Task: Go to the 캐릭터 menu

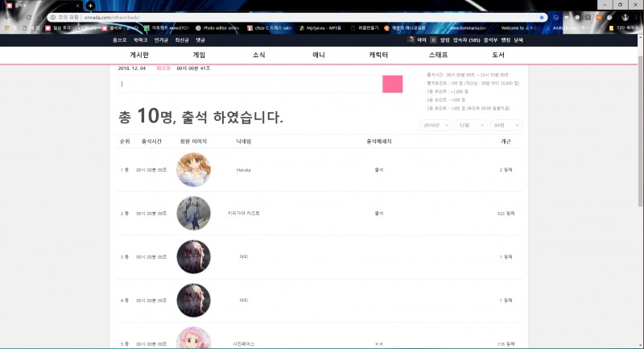Action: (x=378, y=54)
